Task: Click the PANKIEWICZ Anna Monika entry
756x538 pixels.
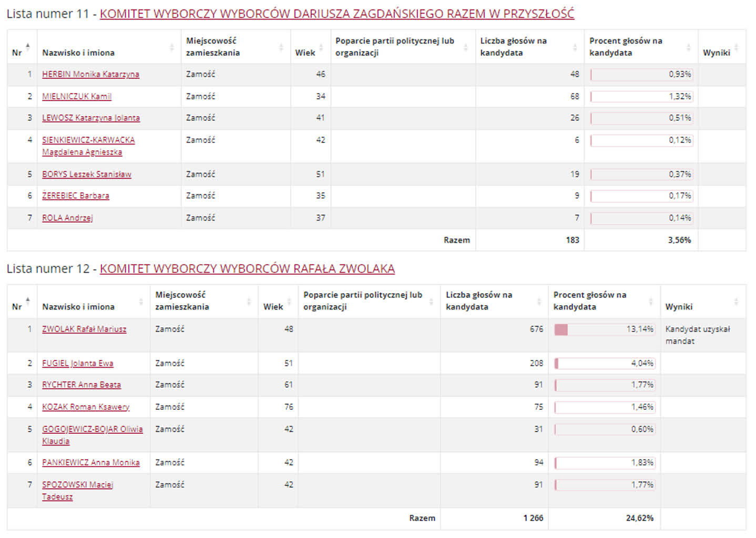Action: [90, 463]
